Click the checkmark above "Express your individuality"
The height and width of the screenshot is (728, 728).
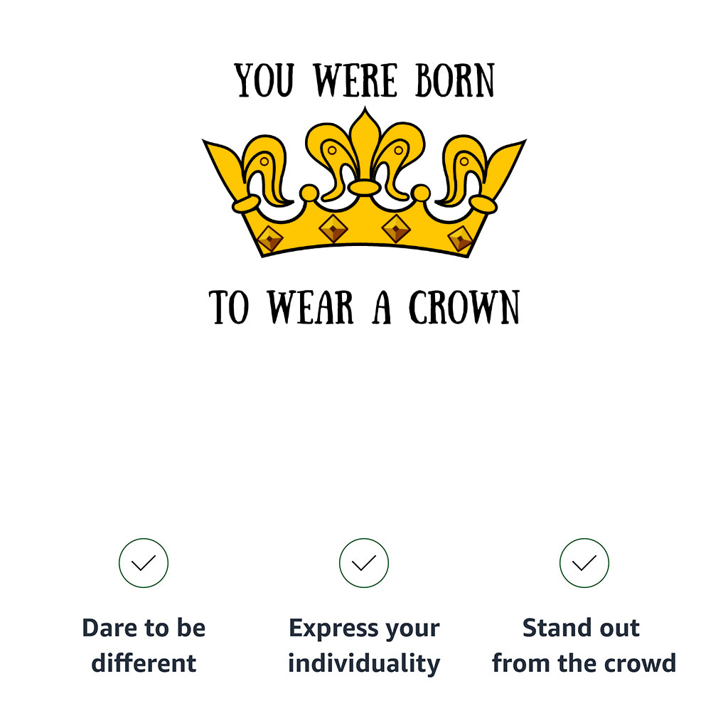364,563
